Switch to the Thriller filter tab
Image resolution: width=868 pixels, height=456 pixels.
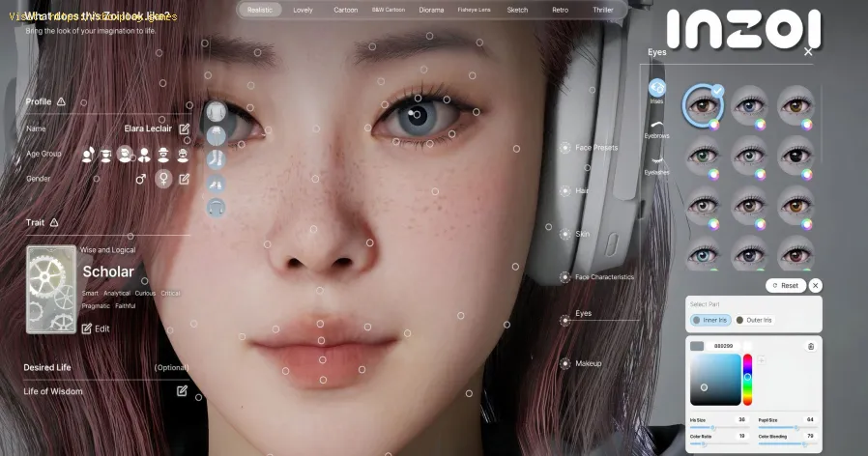coord(603,10)
